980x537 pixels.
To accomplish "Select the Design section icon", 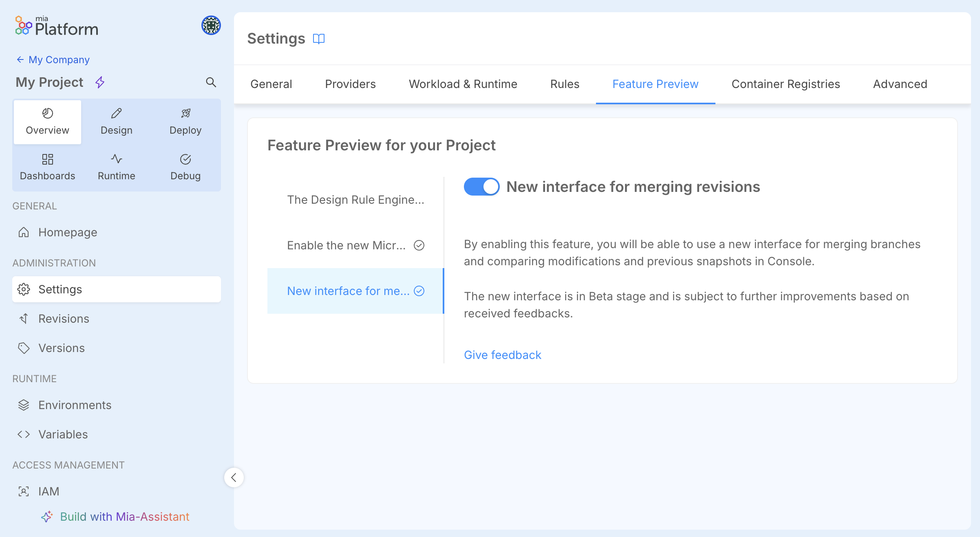I will (x=116, y=113).
